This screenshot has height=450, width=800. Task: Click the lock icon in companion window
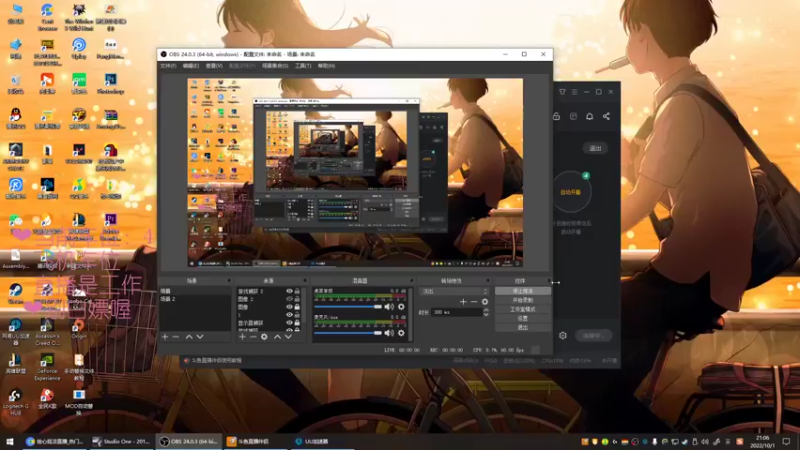[x=557, y=116]
